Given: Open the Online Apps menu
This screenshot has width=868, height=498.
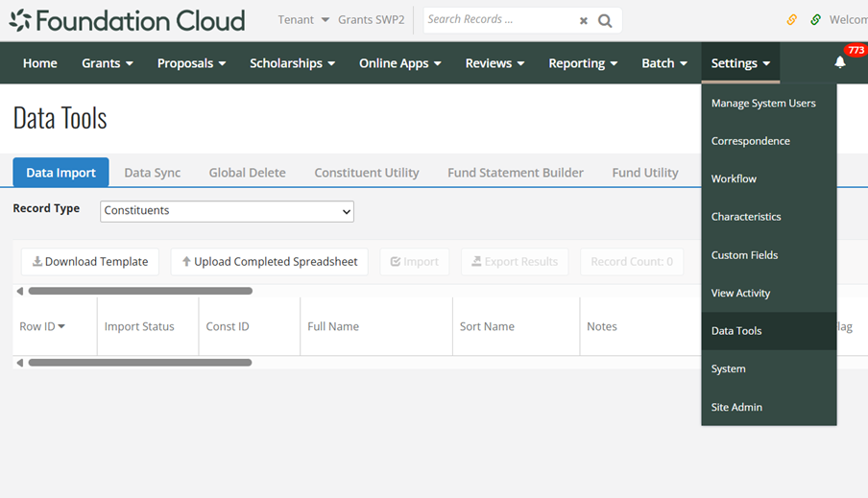Looking at the screenshot, I should tap(399, 63).
